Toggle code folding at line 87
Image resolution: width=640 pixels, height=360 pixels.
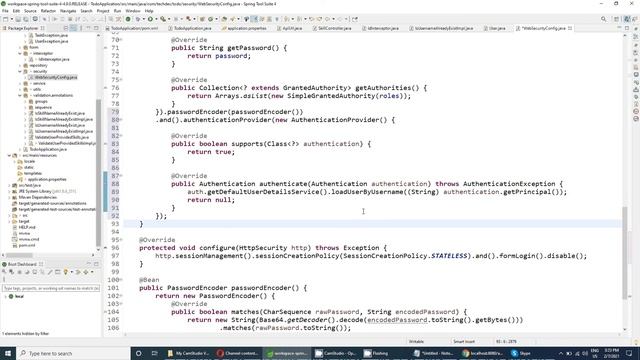(121, 176)
